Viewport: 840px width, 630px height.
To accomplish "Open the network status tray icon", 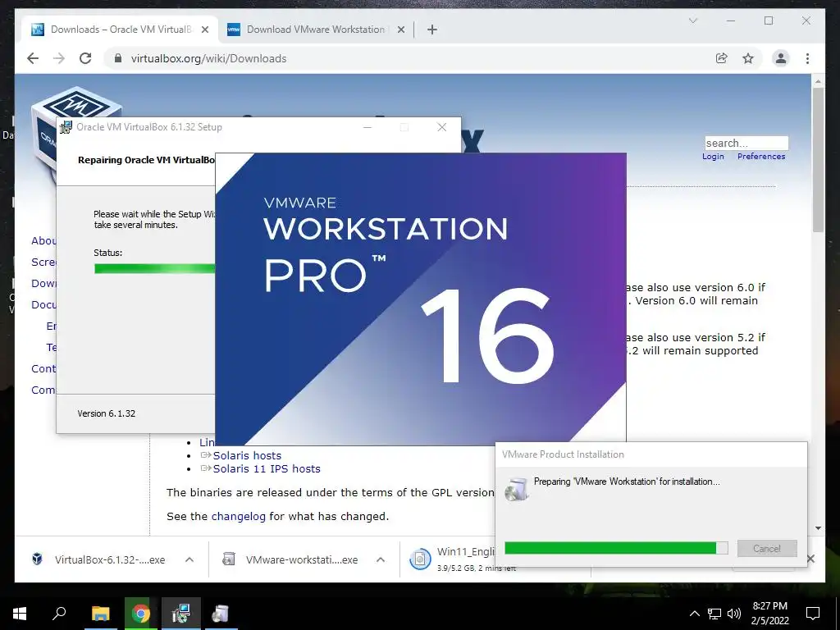I will pyautogui.click(x=714, y=614).
